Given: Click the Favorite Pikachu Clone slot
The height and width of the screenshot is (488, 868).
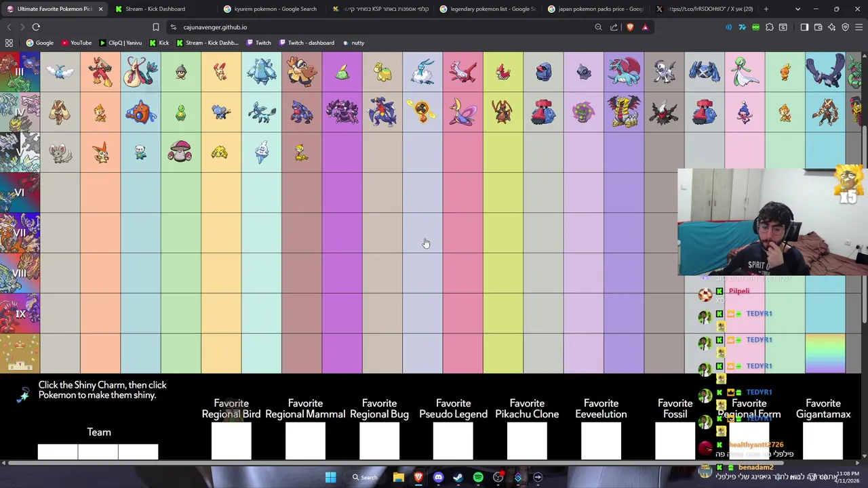Looking at the screenshot, I should 527,441.
